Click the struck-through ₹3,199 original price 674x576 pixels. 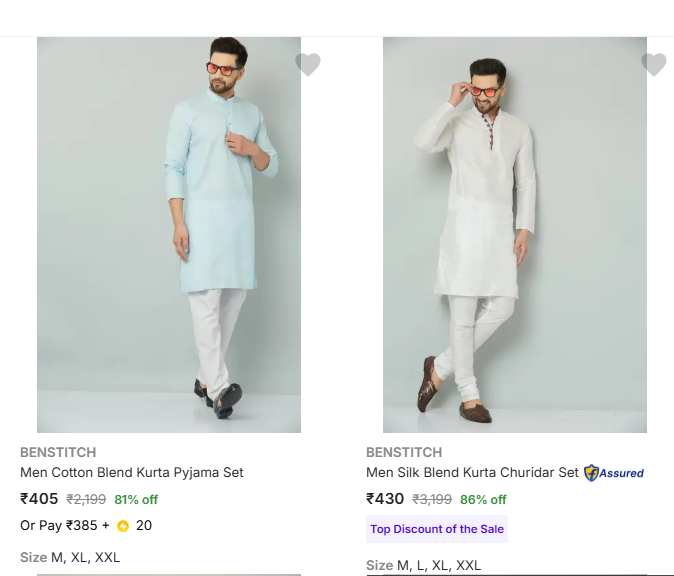coord(432,500)
